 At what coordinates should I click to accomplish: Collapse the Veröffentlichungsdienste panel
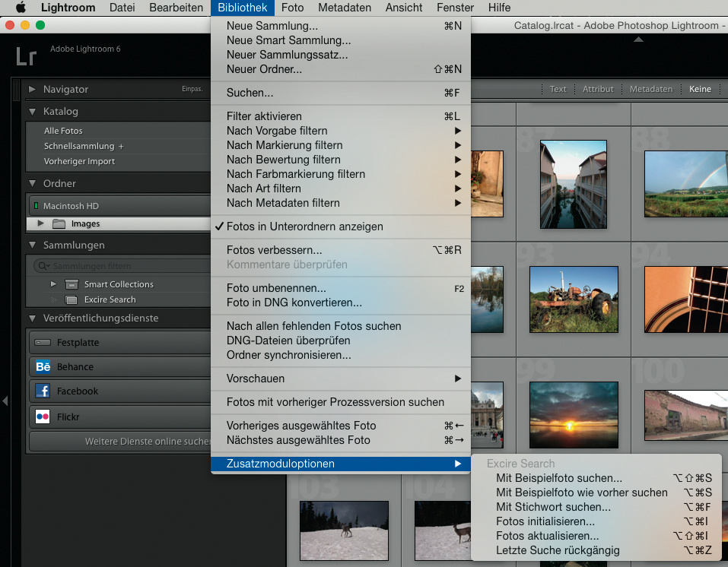click(x=32, y=318)
